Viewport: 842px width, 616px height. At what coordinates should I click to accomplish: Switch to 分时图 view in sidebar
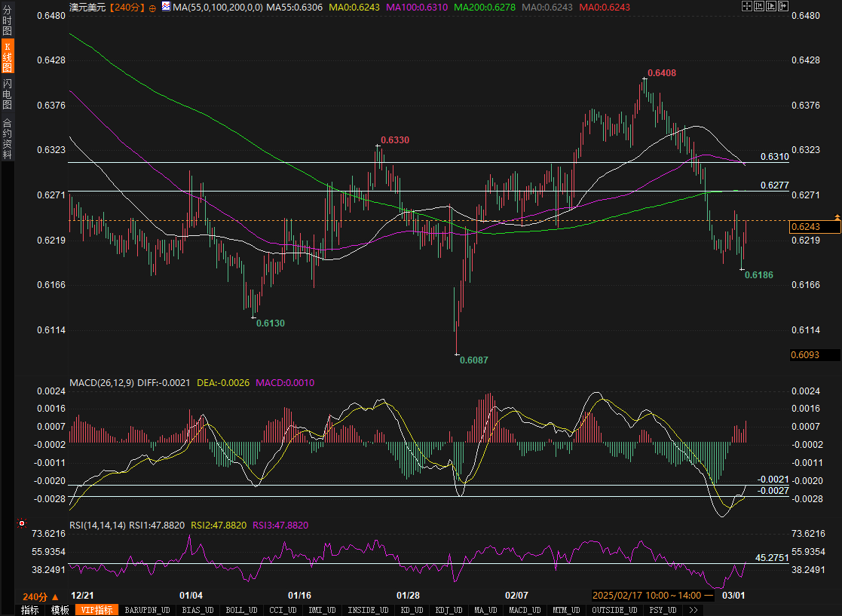[x=7, y=21]
